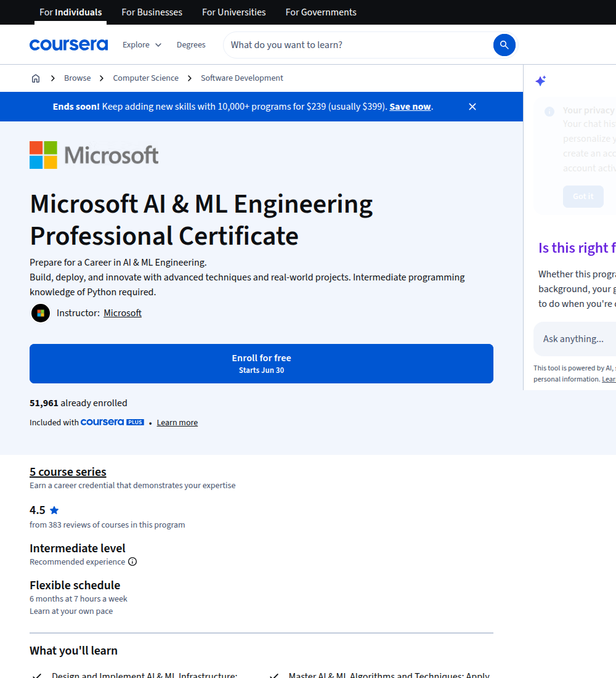Click the 'What you'll learn' heading
The height and width of the screenshot is (678, 616).
tap(73, 651)
